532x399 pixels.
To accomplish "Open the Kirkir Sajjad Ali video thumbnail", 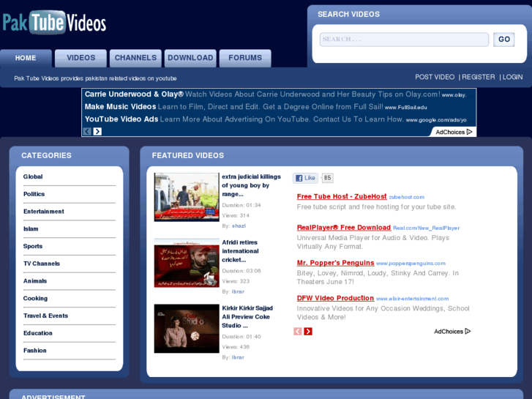I will point(187,329).
